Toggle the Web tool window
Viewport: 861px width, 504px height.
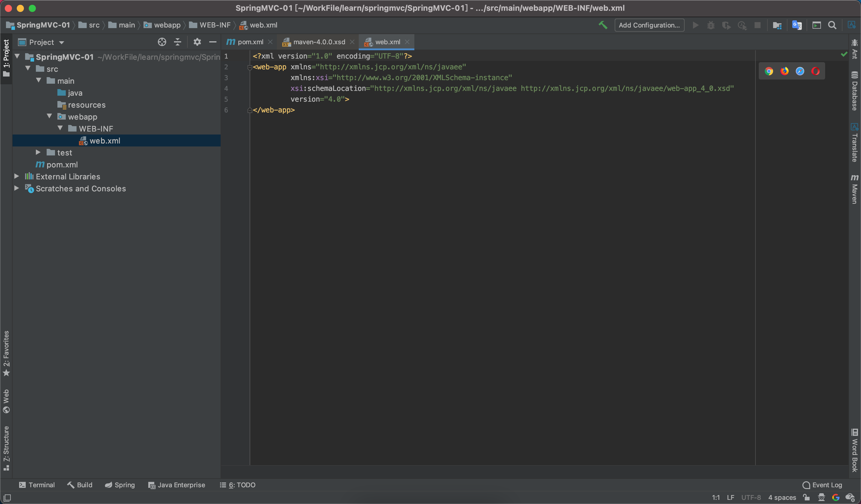pyautogui.click(x=6, y=401)
